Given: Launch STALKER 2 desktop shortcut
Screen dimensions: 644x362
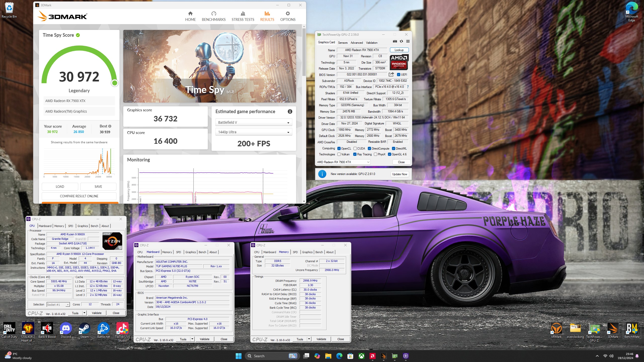Looking at the screenshot, I should click(x=28, y=332).
